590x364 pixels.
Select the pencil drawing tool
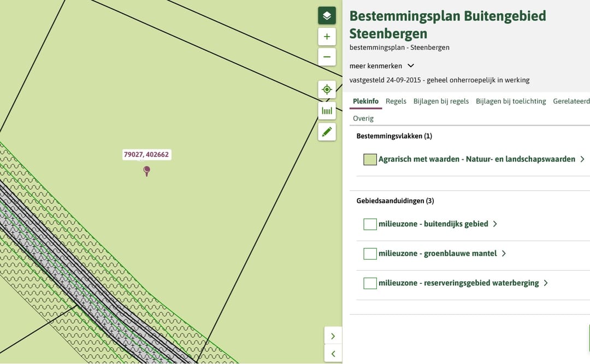coord(327,132)
